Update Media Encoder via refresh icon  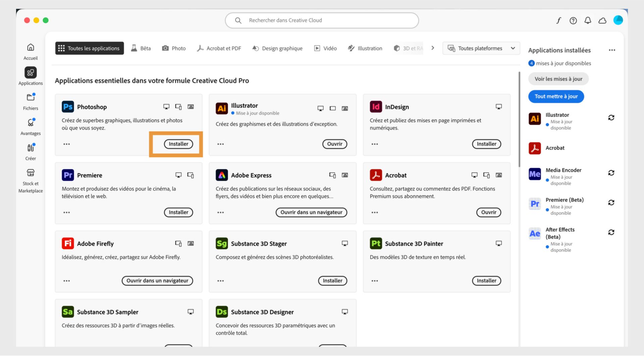pyautogui.click(x=611, y=173)
